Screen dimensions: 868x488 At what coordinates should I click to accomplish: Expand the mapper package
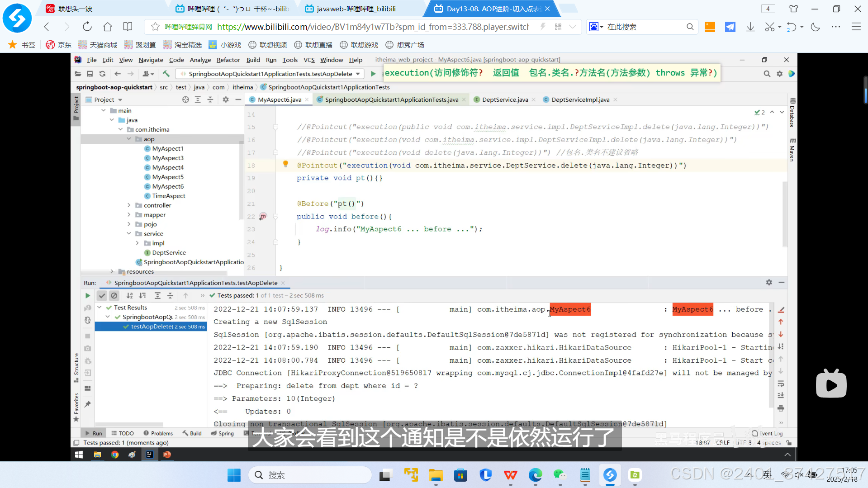pyautogui.click(x=129, y=215)
